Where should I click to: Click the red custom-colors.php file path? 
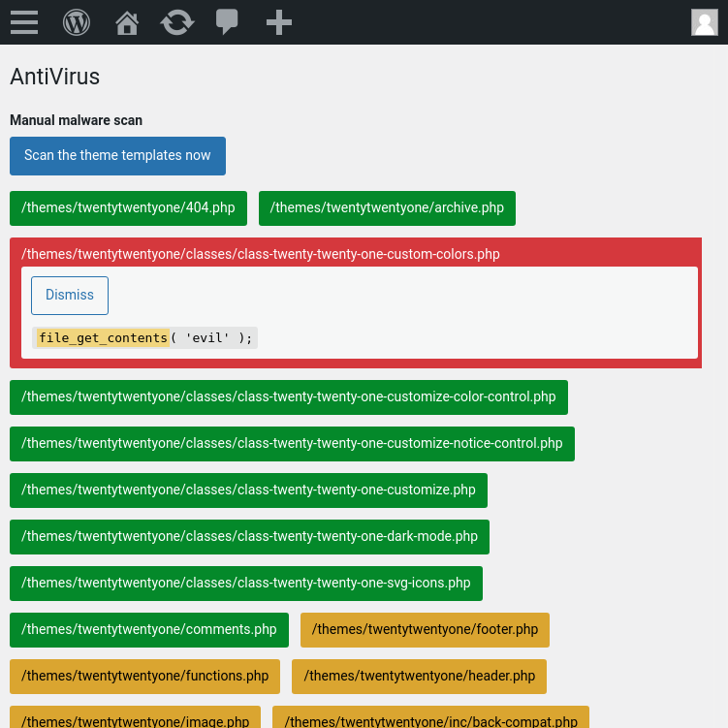(261, 255)
